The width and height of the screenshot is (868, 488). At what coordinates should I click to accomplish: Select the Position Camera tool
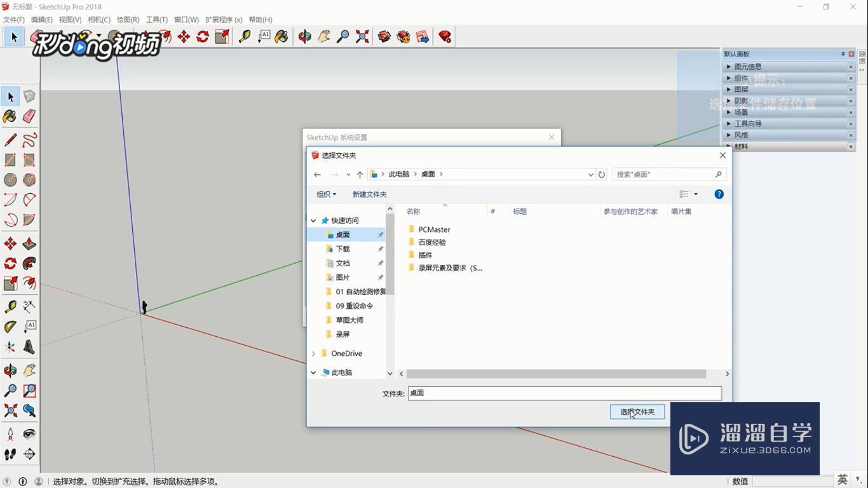pyautogui.click(x=10, y=434)
